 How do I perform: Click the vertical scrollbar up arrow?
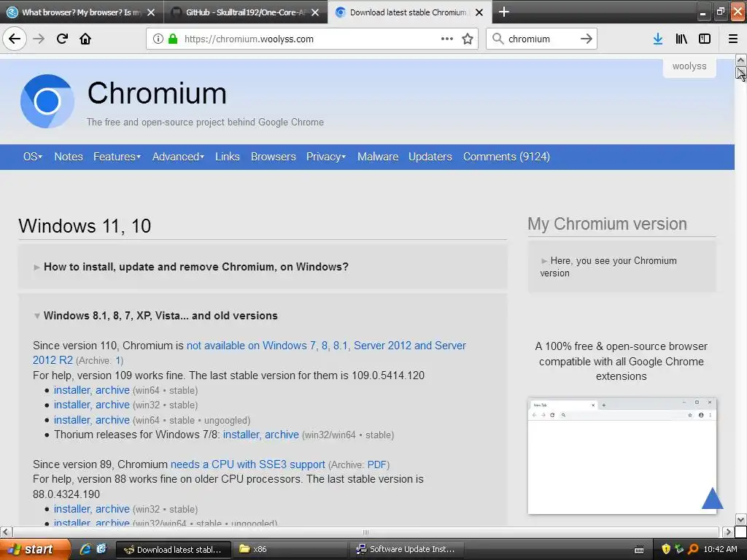(x=740, y=60)
